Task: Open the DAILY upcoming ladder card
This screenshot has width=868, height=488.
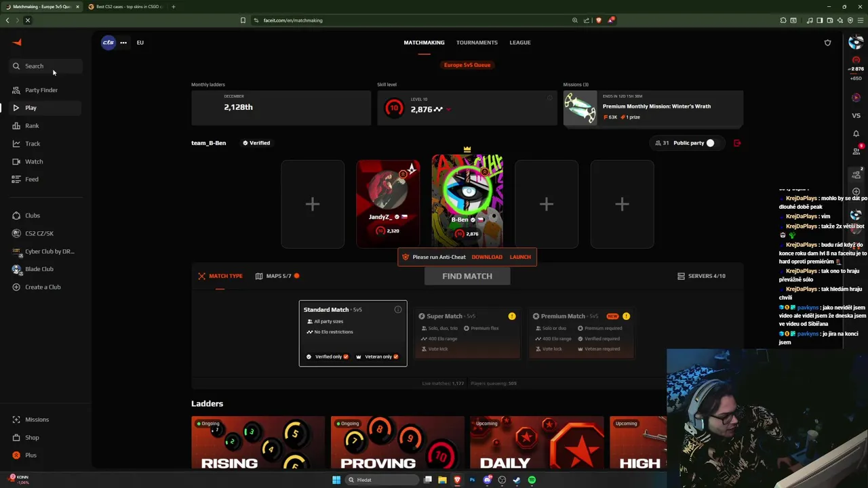Action: tap(536, 443)
